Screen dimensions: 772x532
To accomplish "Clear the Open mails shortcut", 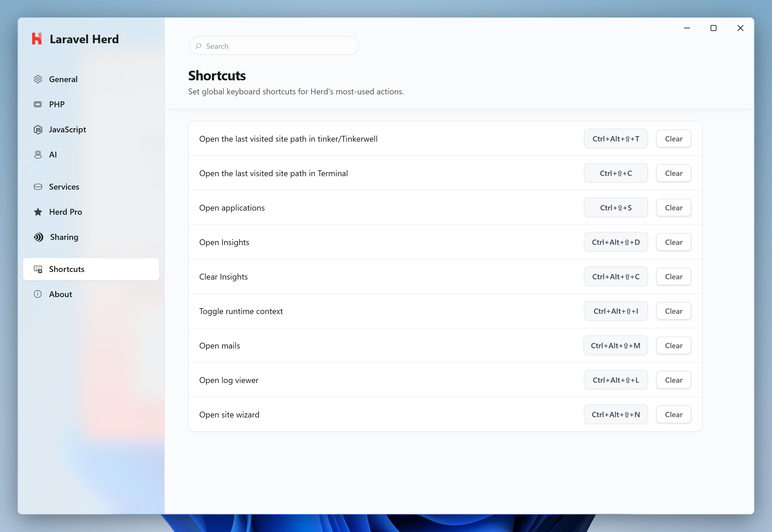I will [x=674, y=346].
